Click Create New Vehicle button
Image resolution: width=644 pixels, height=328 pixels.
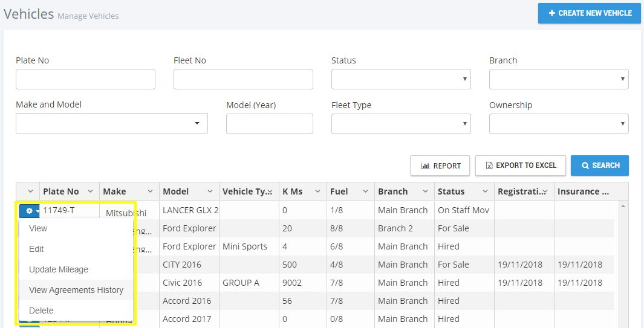click(589, 13)
